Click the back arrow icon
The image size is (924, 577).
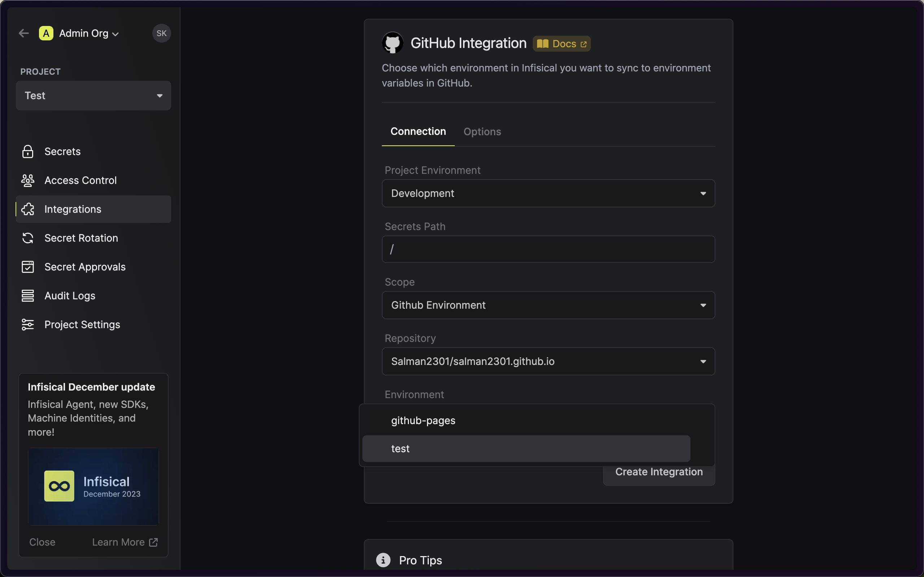24,34
